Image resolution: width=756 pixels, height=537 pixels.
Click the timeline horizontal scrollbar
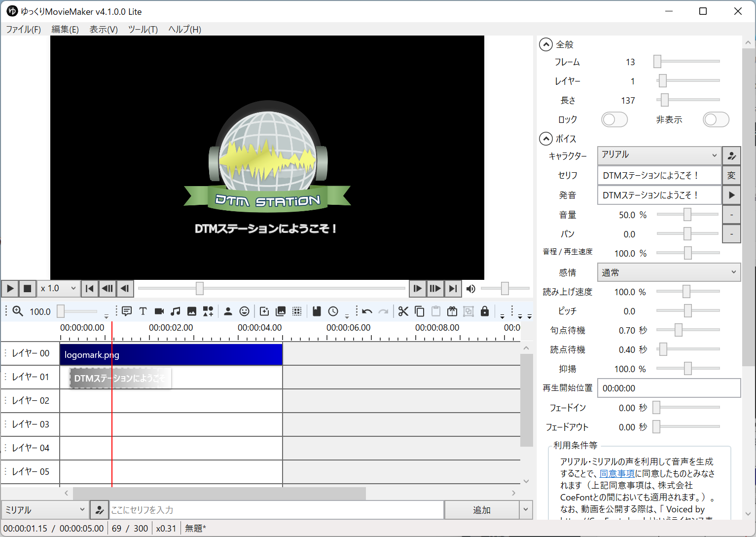click(219, 493)
